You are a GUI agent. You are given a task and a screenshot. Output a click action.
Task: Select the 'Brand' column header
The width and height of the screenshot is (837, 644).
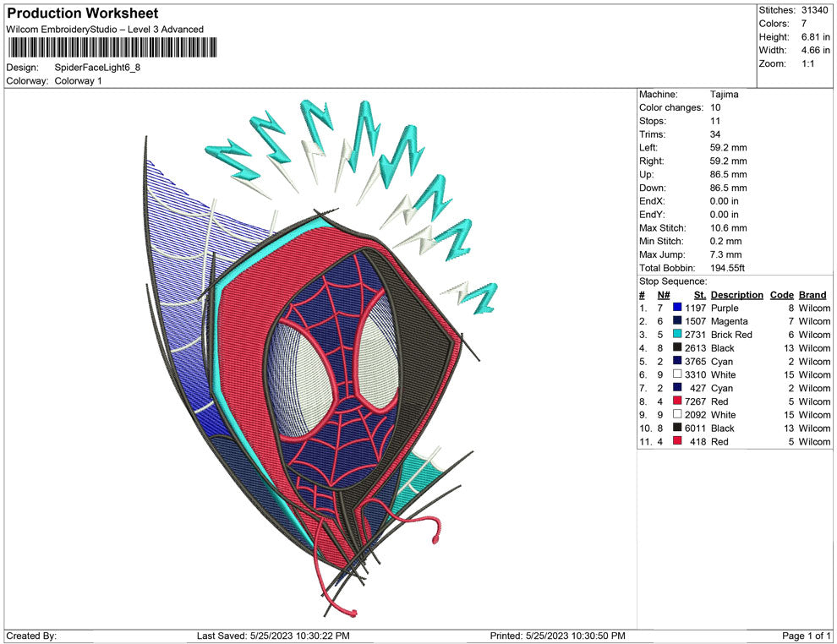point(812,294)
